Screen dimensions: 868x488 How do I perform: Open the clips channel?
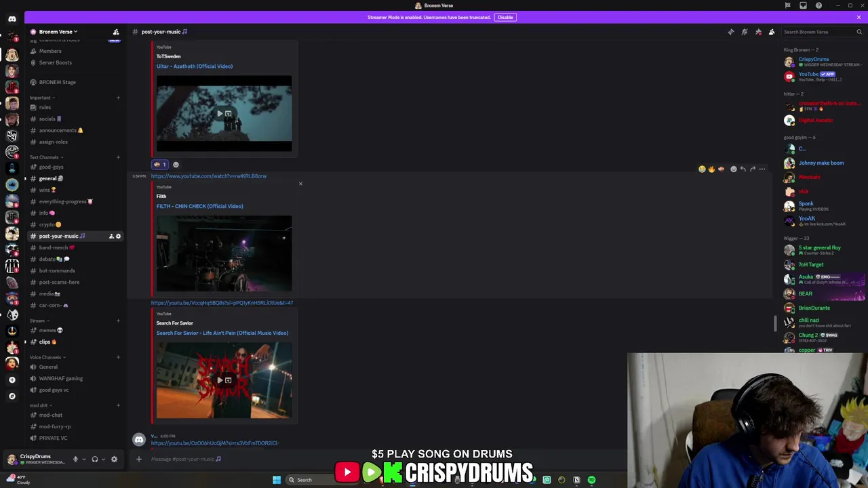pos(75,342)
